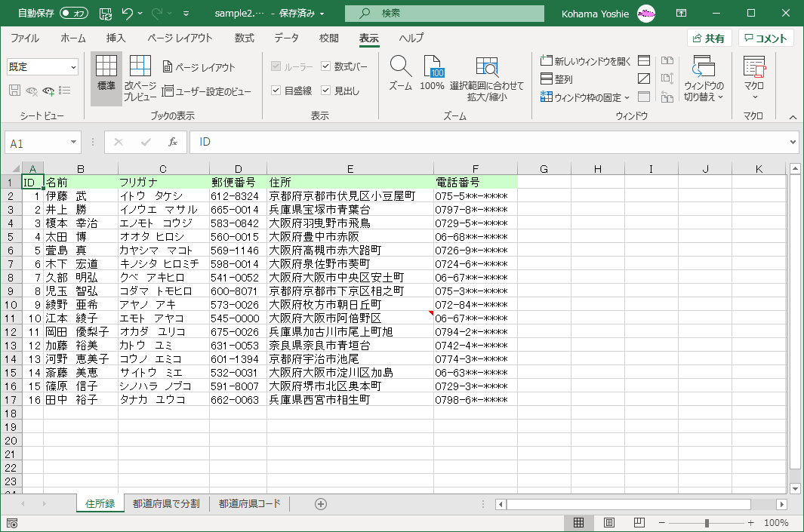
Task: Click the 共有 share button
Action: (x=709, y=38)
